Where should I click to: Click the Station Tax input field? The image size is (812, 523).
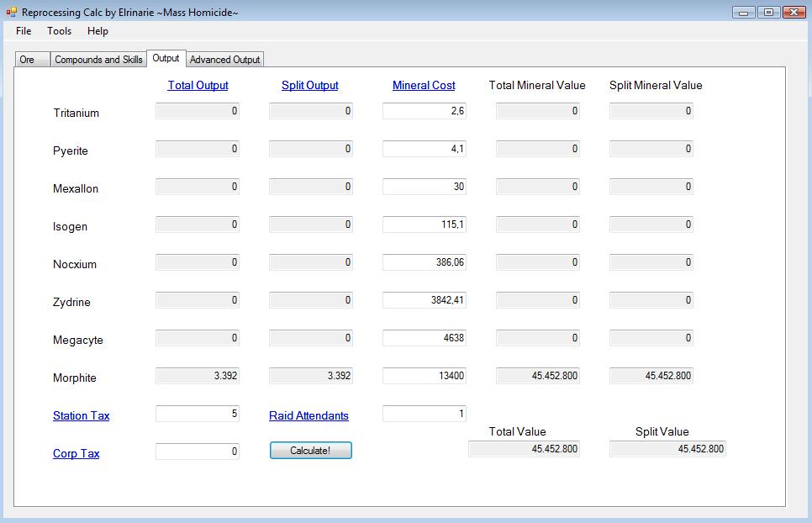pos(198,413)
